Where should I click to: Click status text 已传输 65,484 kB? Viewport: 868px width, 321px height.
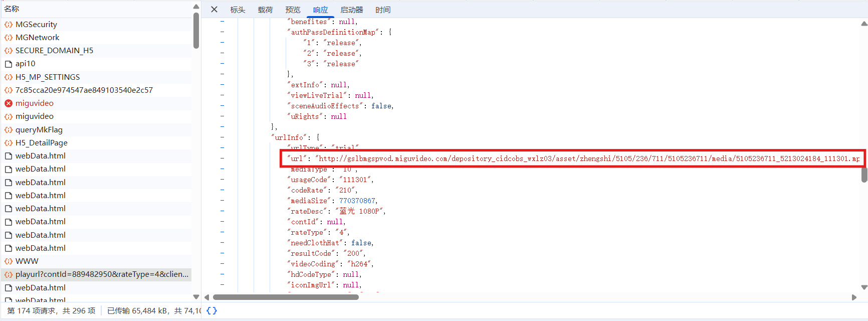pyautogui.click(x=137, y=311)
